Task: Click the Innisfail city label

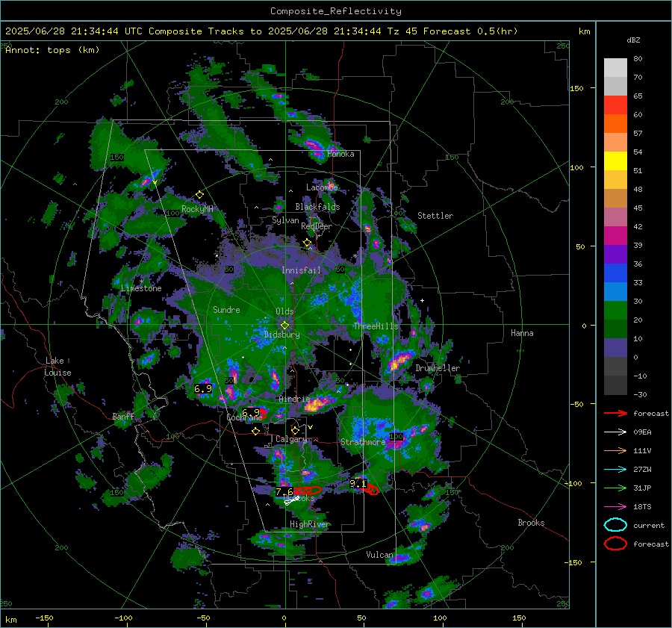Action: (302, 270)
